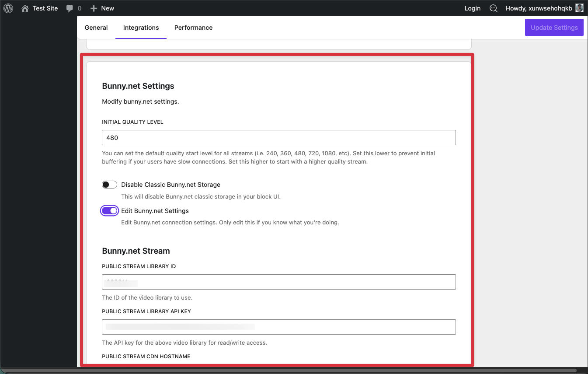The width and height of the screenshot is (588, 374).
Task: Toggle Disable Classic Bunny.net Storage switch
Action: [x=109, y=185]
